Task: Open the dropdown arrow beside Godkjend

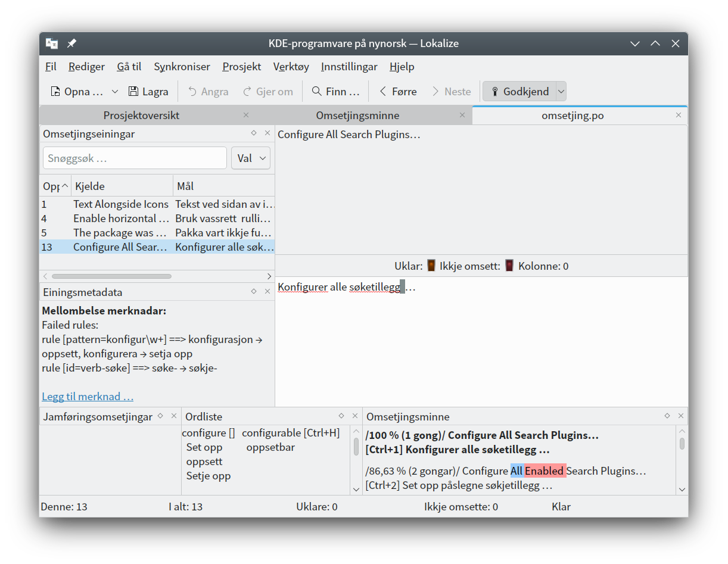Action: pos(561,92)
